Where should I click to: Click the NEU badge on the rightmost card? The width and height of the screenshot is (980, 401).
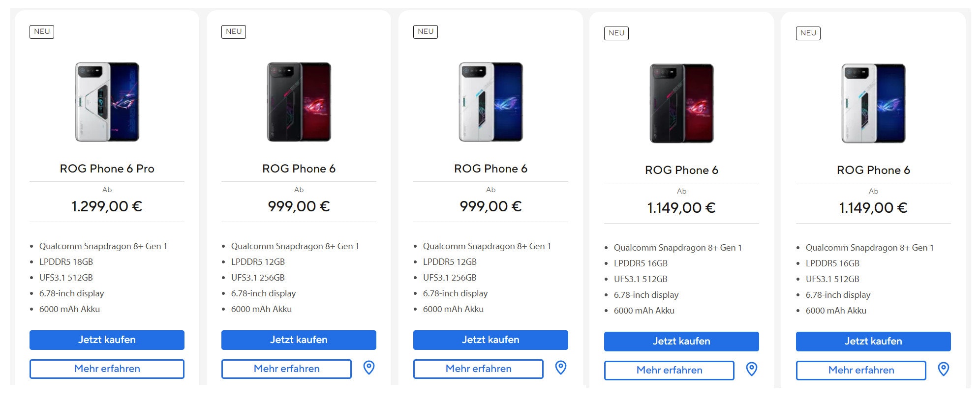[x=807, y=33]
